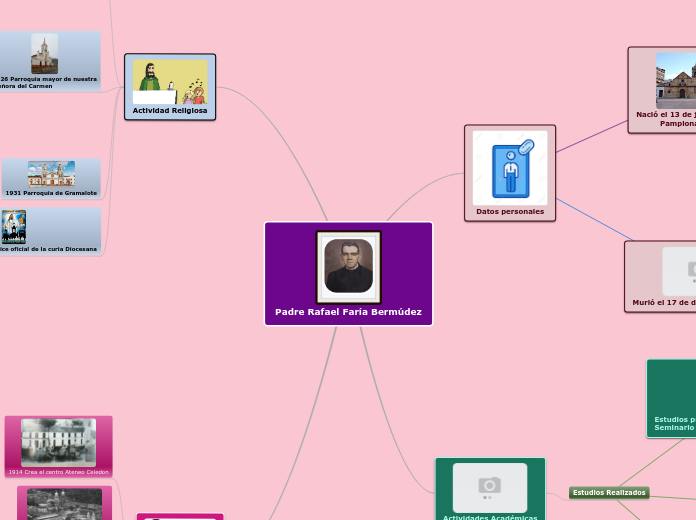Select the curia Diocesana node

click(51, 231)
